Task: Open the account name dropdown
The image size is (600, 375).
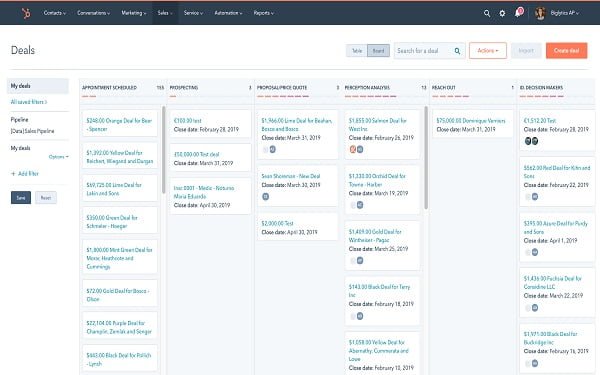Action: tap(564, 13)
